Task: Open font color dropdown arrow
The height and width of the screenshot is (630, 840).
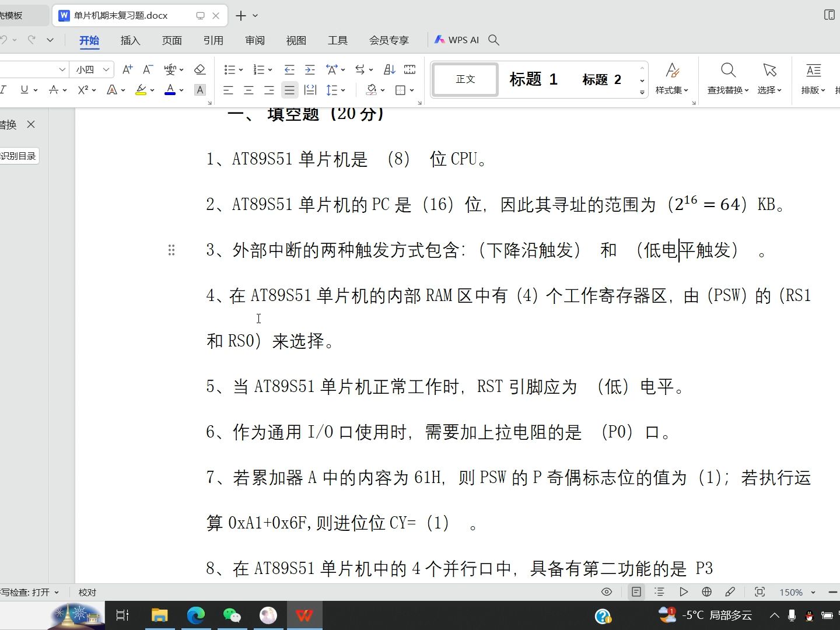Action: (x=181, y=90)
